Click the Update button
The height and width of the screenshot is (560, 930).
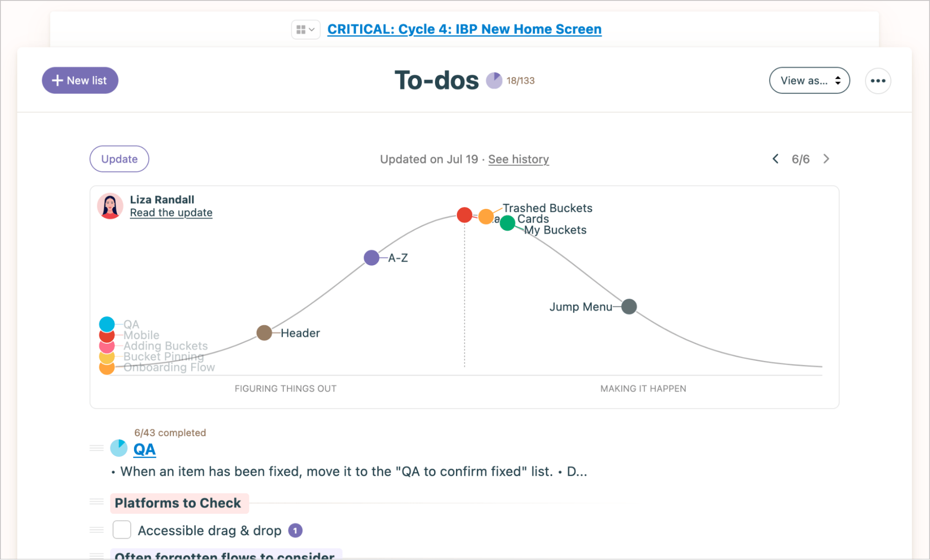click(119, 159)
